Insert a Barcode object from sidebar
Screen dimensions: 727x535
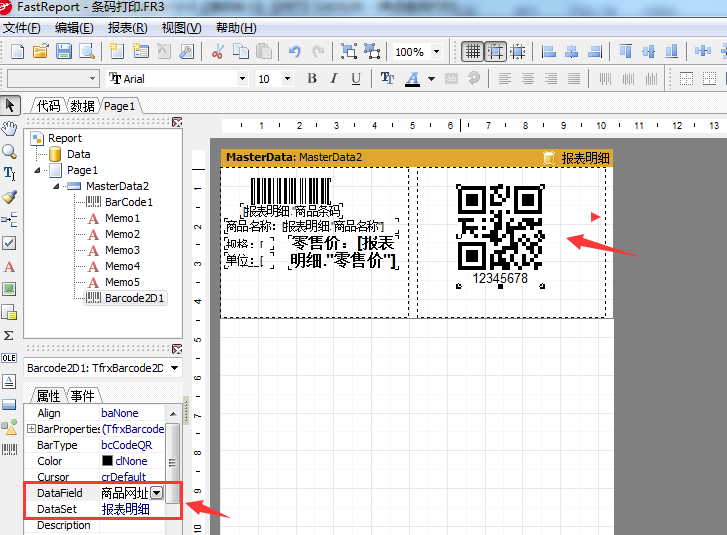[x=9, y=449]
